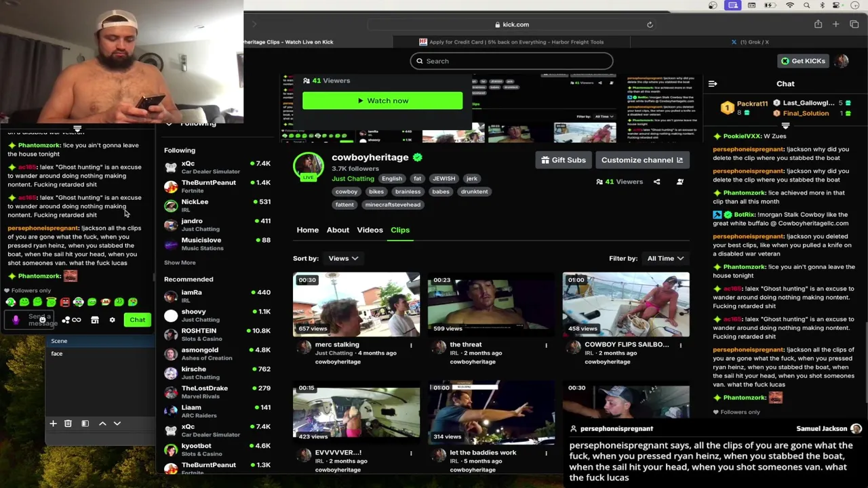
Task: Select the face scene in the scene list
Action: pos(100,354)
